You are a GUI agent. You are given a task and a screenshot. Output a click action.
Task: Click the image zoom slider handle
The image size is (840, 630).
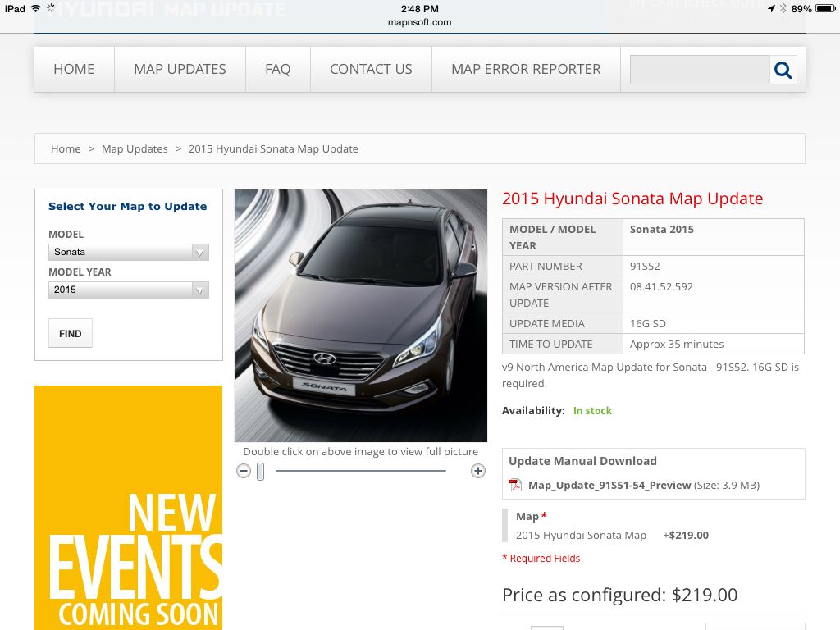point(260,472)
